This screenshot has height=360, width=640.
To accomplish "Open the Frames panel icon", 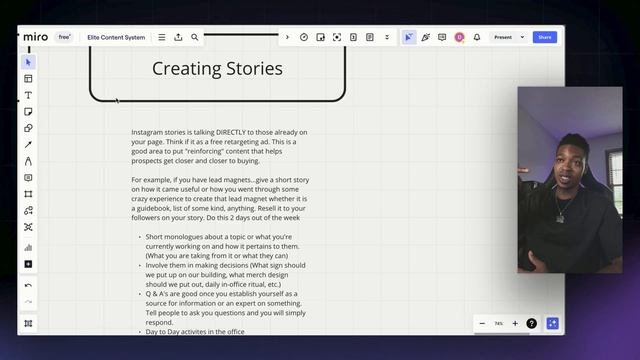I will point(28,323).
